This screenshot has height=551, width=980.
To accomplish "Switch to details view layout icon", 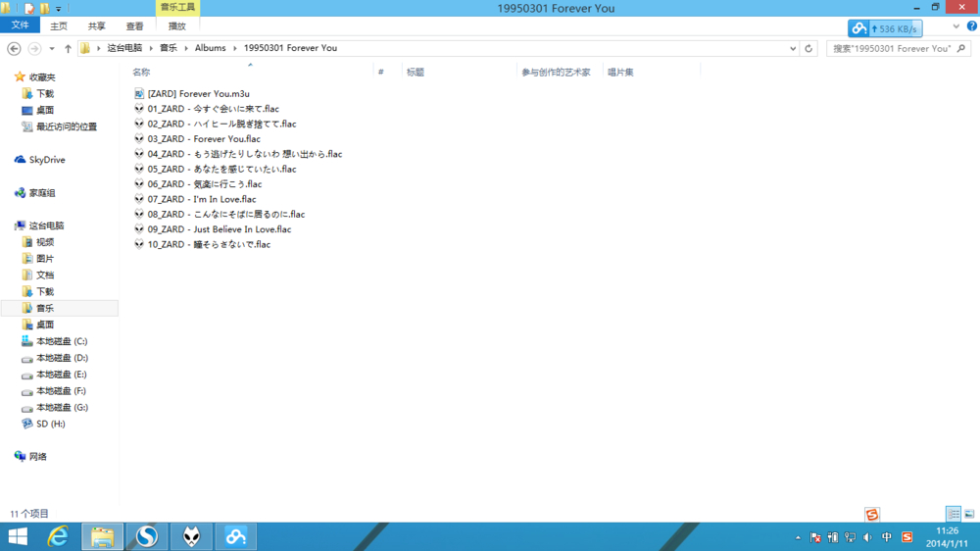I will pos(954,514).
